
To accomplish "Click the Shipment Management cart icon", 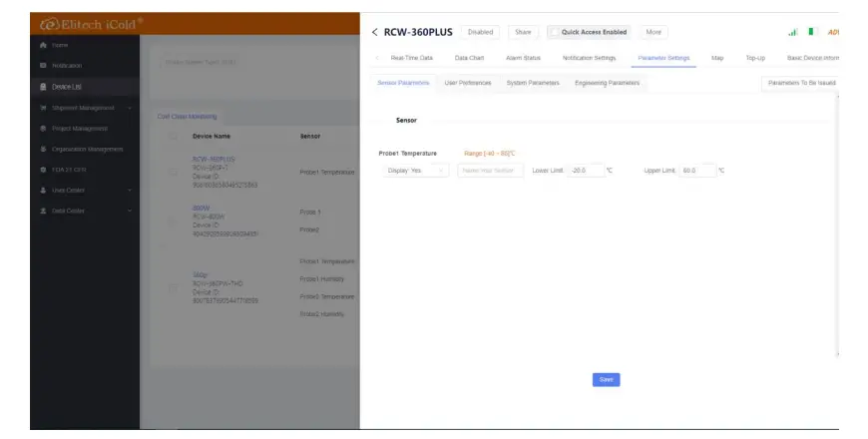I will [43, 108].
